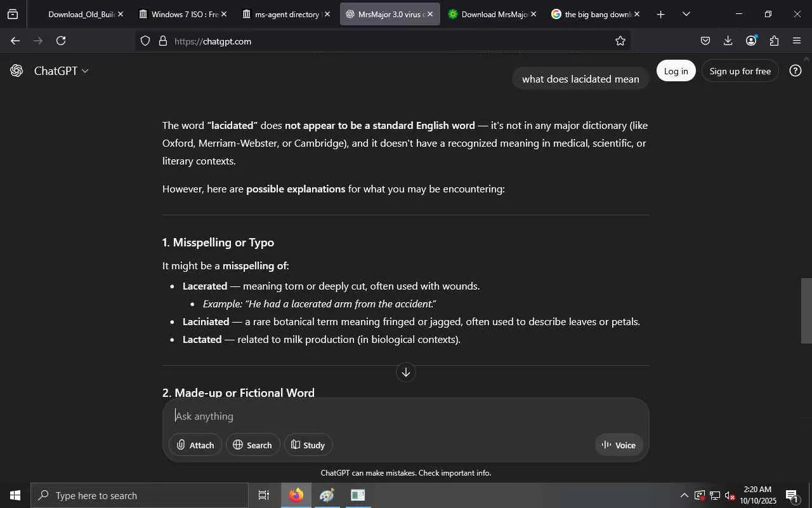Click the 'possible explanations' bold text
The height and width of the screenshot is (508, 812).
(296, 189)
